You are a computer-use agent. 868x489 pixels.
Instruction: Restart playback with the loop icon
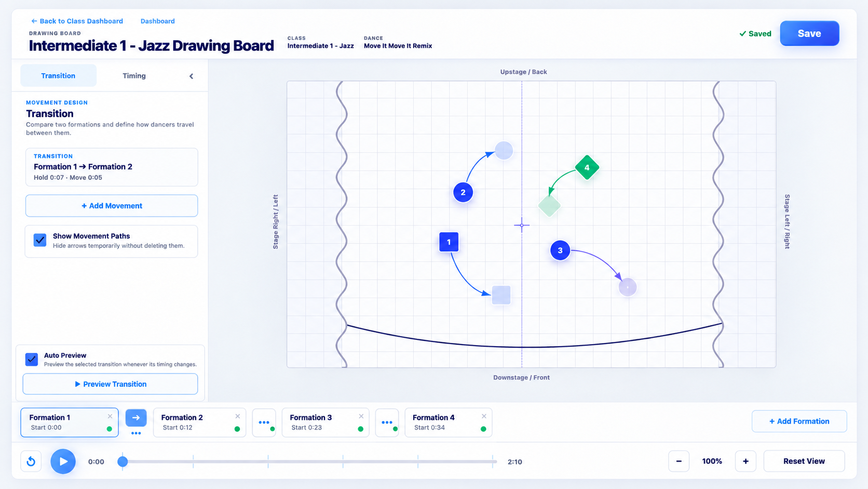point(31,461)
